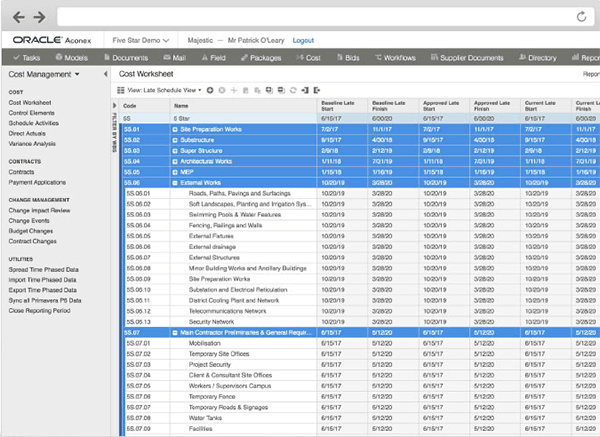Image resolution: width=600 pixels, height=437 pixels.
Task: Open Schedule Activities in sidebar
Action: coord(34,123)
